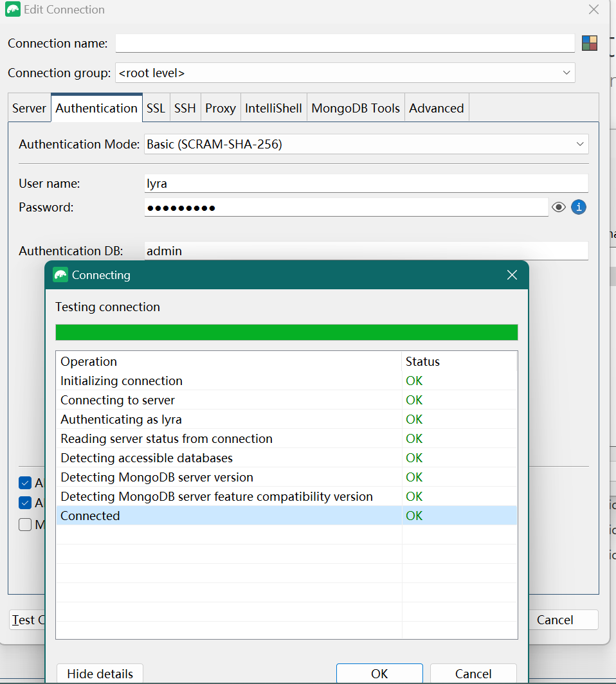Open the SSL tab
The height and width of the screenshot is (684, 616).
[156, 108]
